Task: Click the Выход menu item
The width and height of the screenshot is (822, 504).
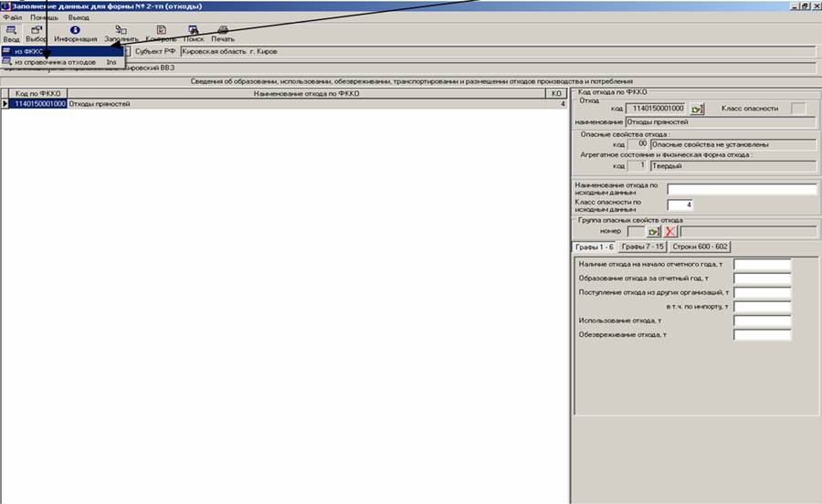Action: coord(79,17)
